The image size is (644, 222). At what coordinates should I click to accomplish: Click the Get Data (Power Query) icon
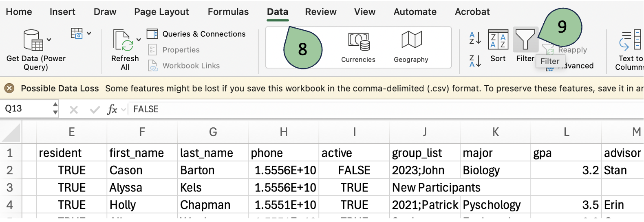pos(33,40)
